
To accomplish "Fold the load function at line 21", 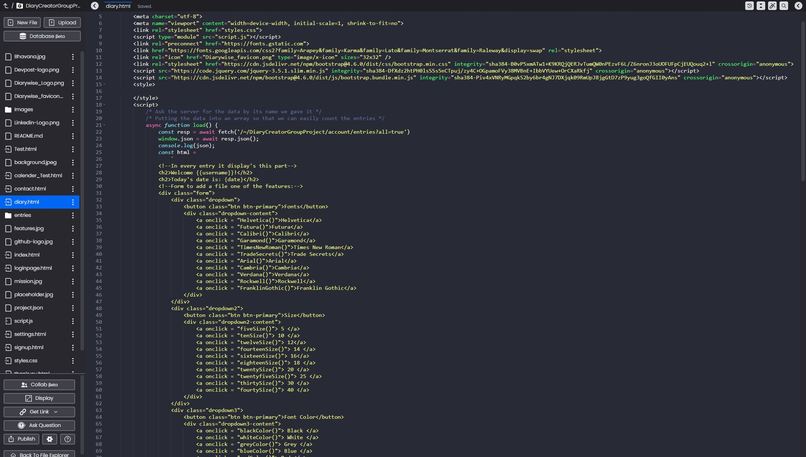I will click(x=105, y=125).
